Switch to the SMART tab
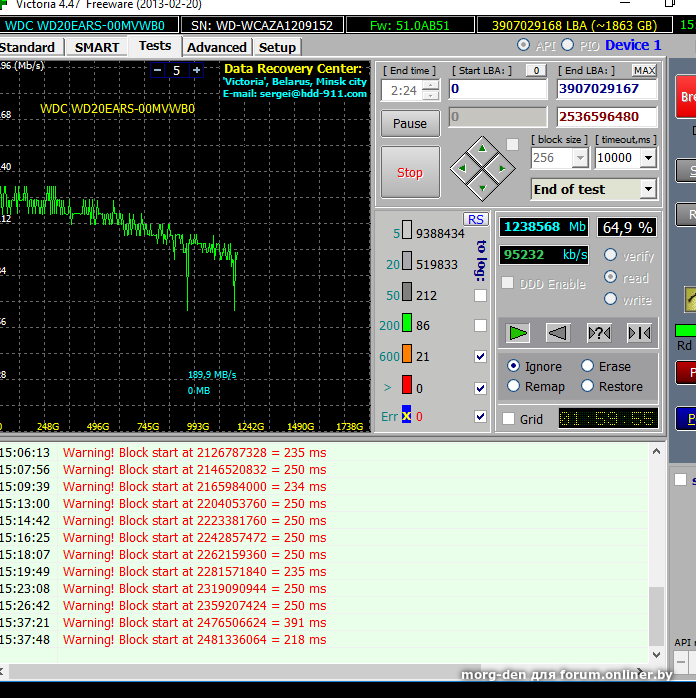Image resolution: width=696 pixels, height=698 pixels. (97, 47)
